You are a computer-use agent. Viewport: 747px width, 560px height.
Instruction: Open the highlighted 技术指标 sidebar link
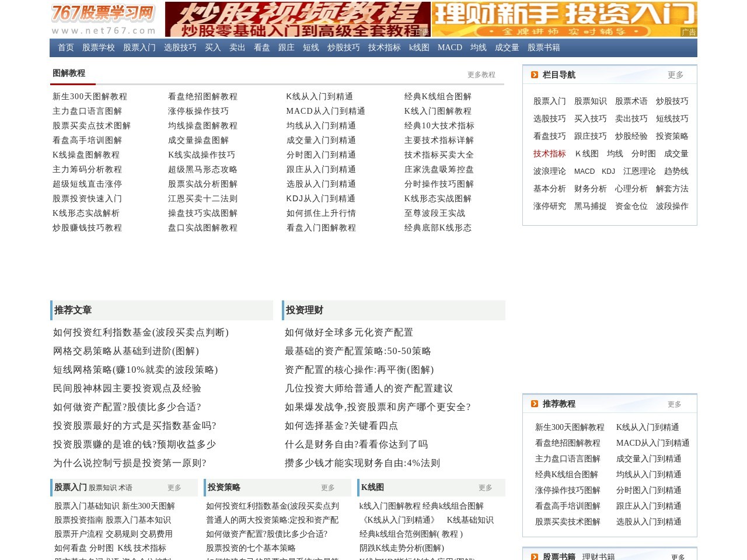tap(549, 153)
